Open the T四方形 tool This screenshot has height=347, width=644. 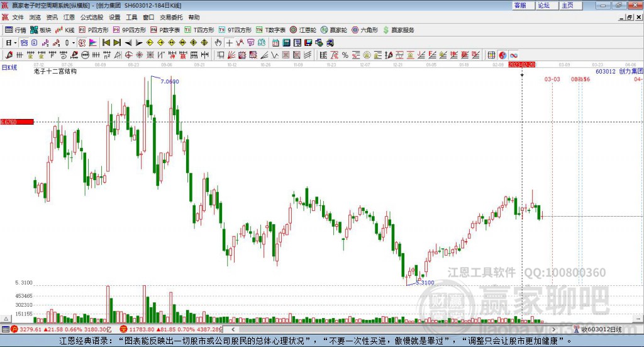point(199,30)
